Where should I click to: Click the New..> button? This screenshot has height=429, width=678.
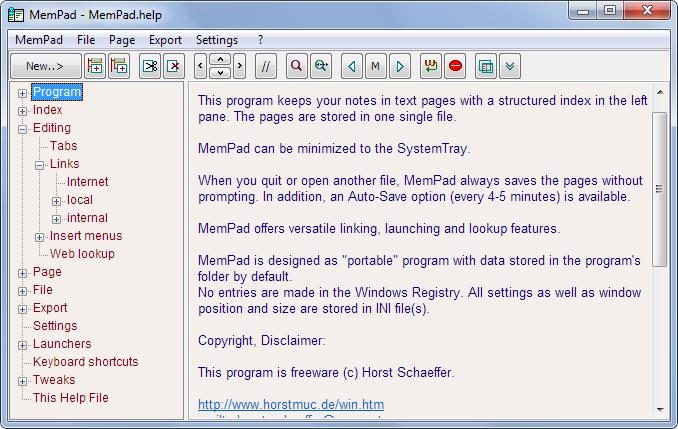click(45, 66)
